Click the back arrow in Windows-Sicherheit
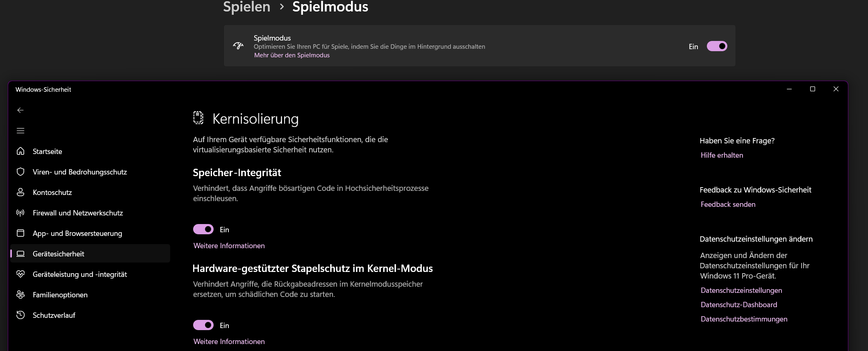This screenshot has width=868, height=351. [x=21, y=110]
